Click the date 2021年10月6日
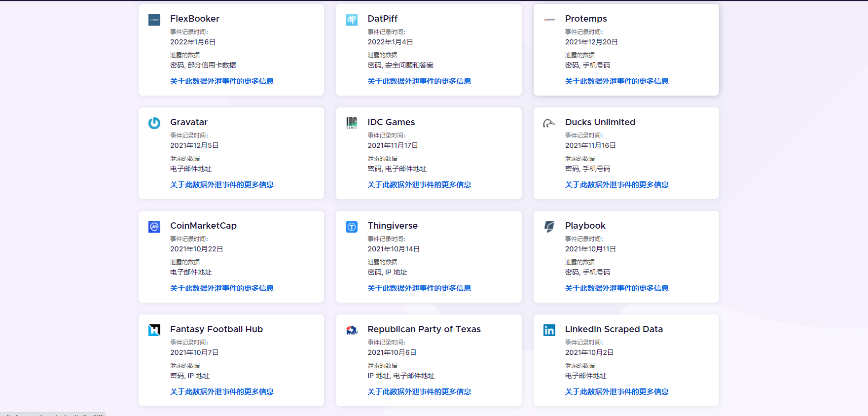 tap(392, 352)
